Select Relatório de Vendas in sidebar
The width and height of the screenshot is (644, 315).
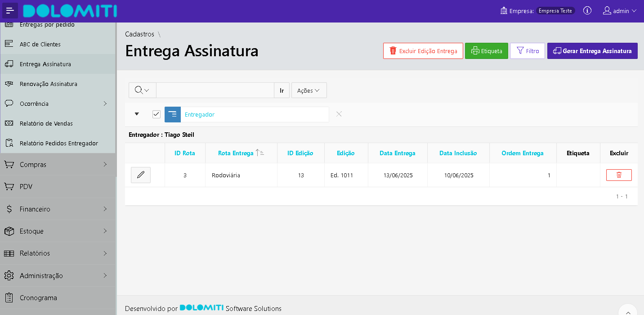tap(46, 123)
